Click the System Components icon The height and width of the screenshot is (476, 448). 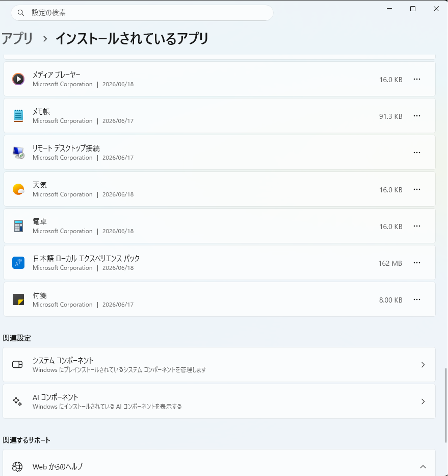[x=17, y=365]
